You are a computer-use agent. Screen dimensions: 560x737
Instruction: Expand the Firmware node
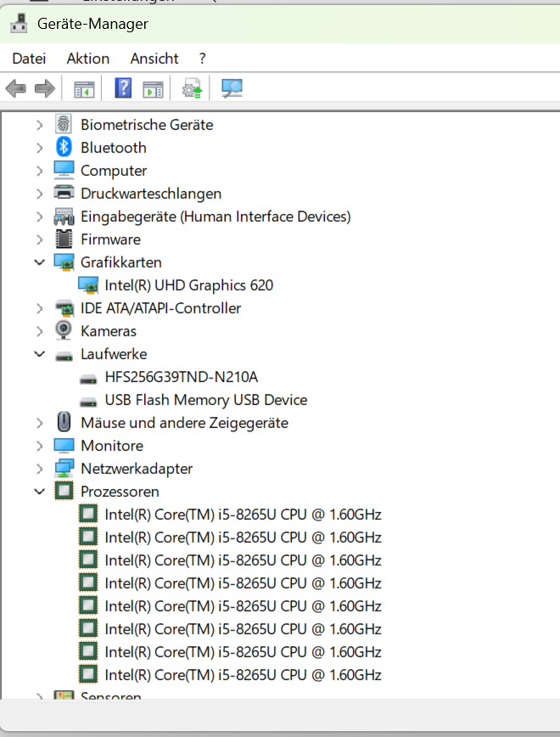[40, 239]
